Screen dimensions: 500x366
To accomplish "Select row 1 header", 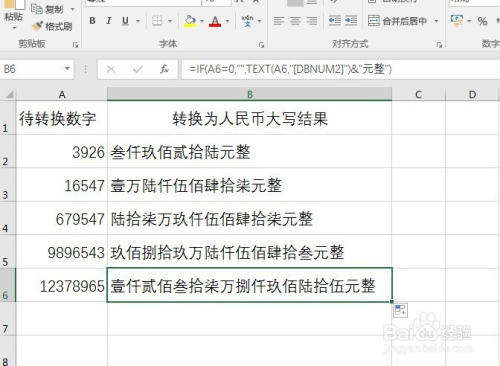I will coord(7,118).
